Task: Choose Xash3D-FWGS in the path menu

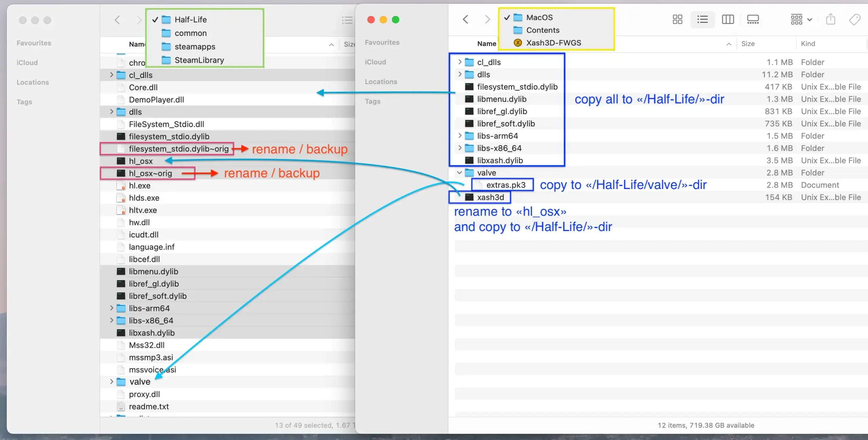Action: [x=553, y=43]
